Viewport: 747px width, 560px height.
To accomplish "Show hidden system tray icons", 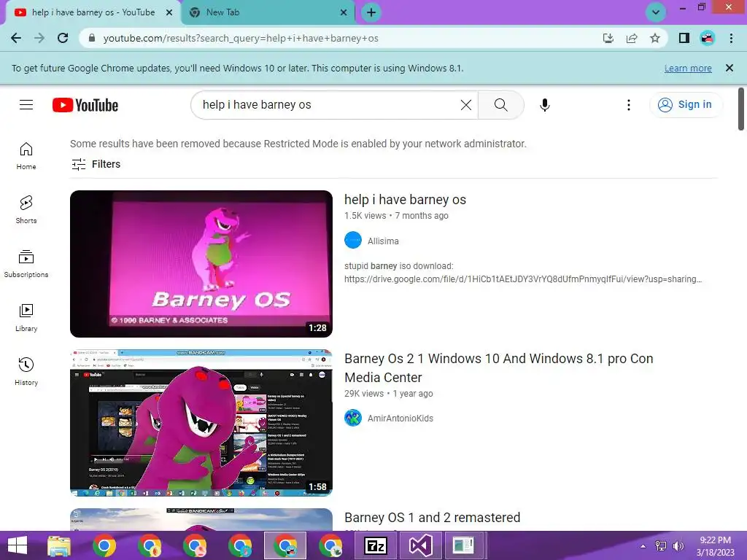I will (x=643, y=547).
